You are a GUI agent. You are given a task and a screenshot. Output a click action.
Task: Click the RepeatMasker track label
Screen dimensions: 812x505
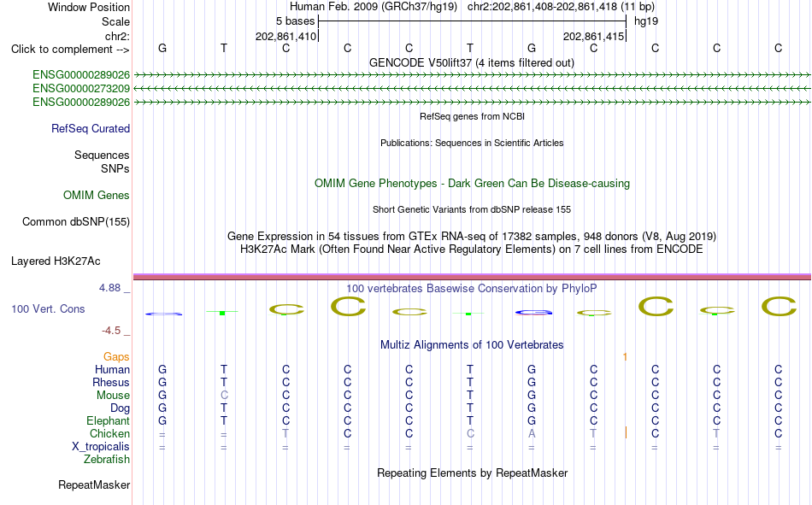click(x=94, y=484)
